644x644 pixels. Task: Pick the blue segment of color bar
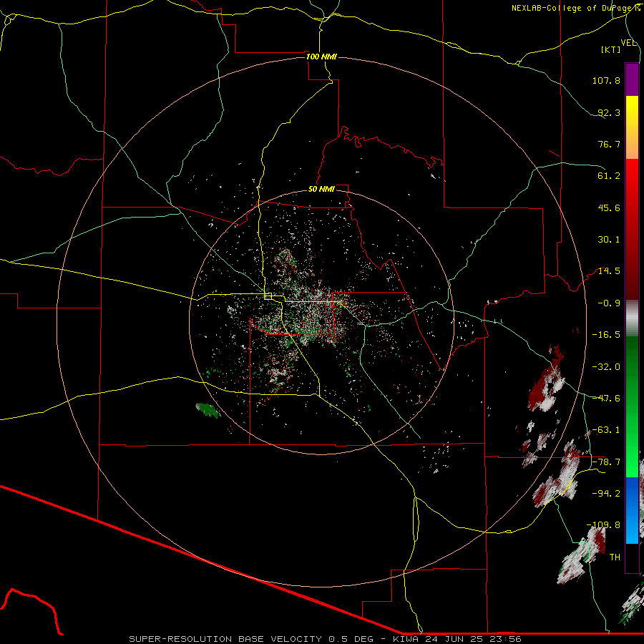point(632,510)
